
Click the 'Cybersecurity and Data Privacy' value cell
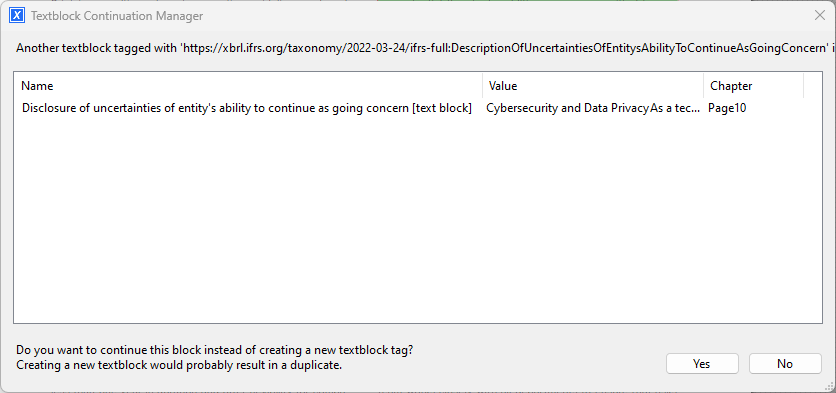593,108
